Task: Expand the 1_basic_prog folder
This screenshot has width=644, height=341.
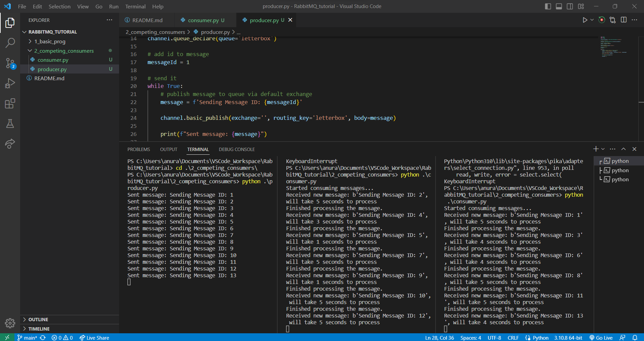Action: 50,42
